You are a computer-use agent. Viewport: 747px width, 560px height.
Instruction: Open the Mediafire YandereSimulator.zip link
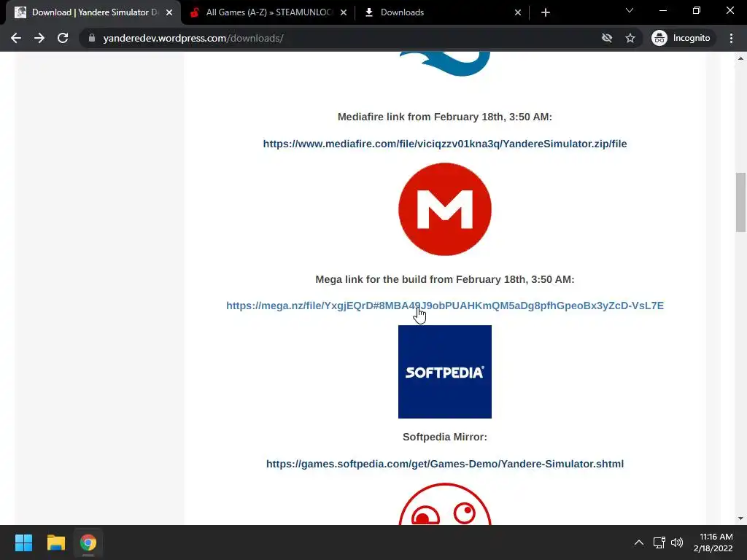445,144
